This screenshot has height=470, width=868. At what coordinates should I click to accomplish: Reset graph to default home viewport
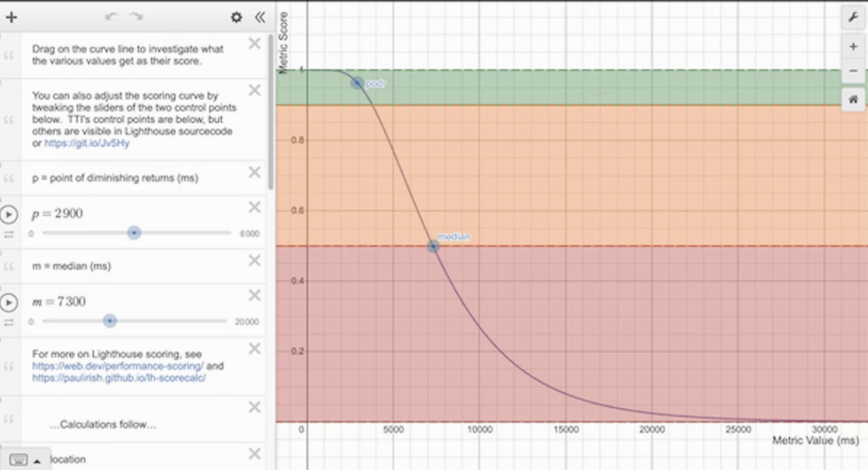[x=853, y=100]
